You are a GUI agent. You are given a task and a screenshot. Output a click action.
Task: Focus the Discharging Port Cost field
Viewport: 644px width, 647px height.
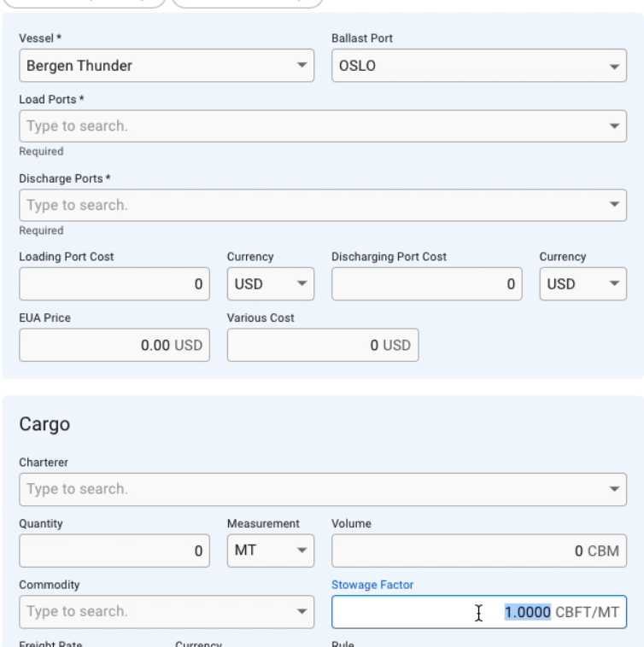427,283
